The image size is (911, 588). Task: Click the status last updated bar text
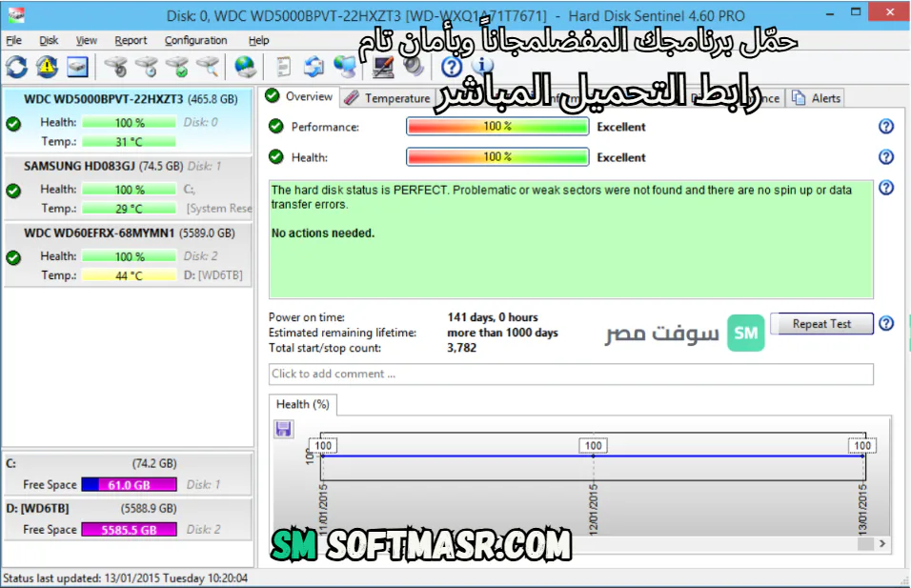[126, 578]
